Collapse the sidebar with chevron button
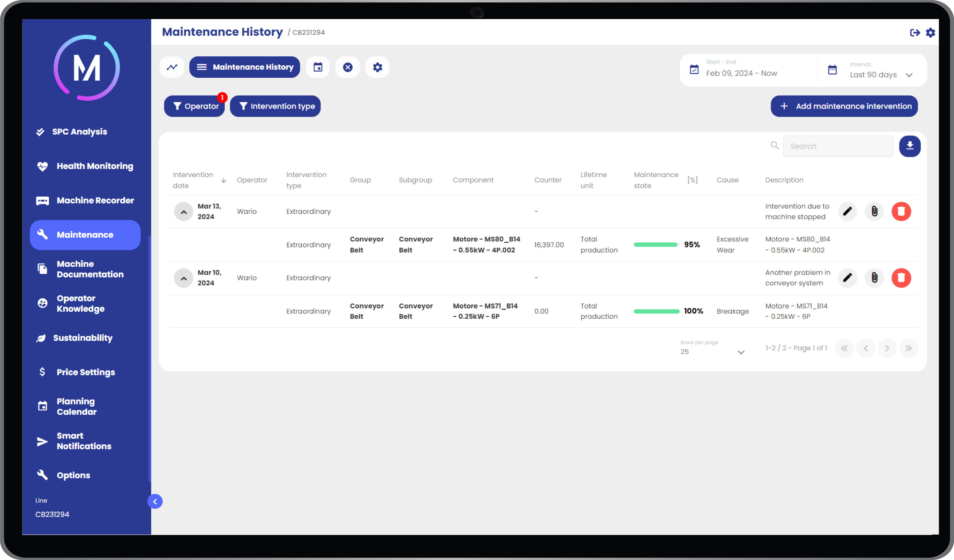 [x=155, y=501]
